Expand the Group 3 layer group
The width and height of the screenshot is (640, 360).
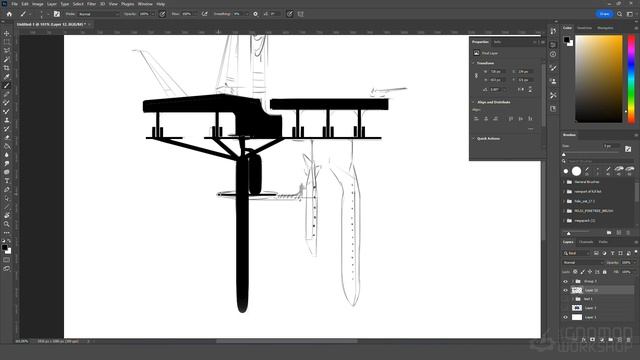(x=573, y=281)
